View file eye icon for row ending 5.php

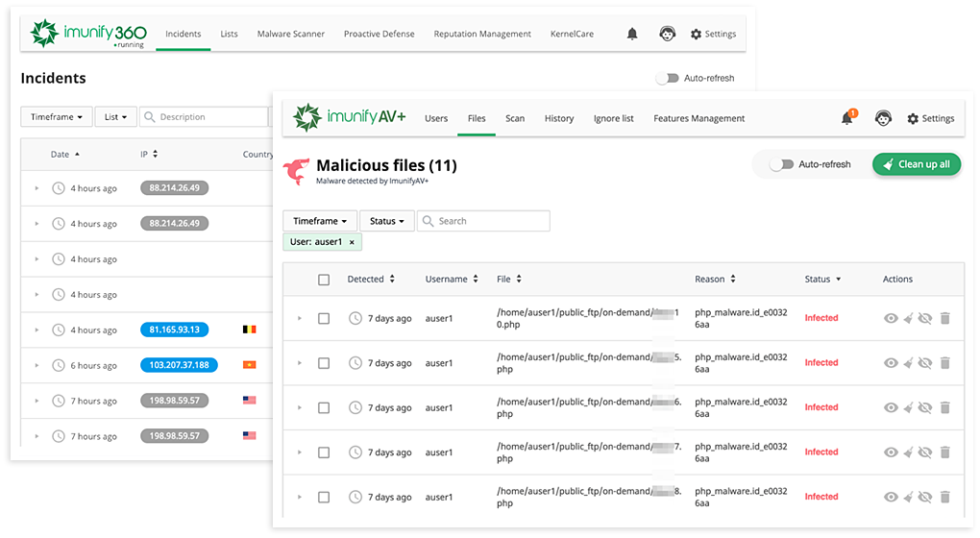[x=891, y=363]
